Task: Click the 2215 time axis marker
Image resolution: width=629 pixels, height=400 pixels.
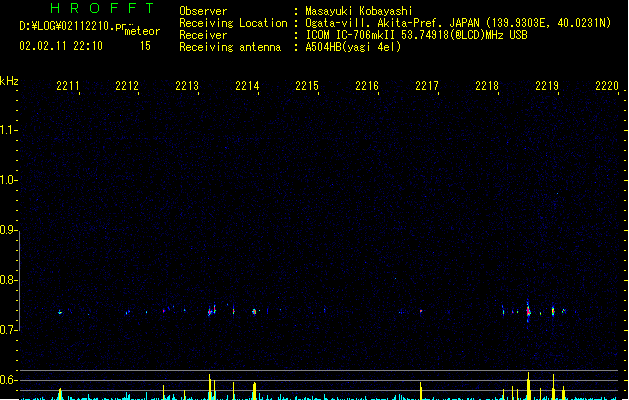Action: (x=307, y=86)
